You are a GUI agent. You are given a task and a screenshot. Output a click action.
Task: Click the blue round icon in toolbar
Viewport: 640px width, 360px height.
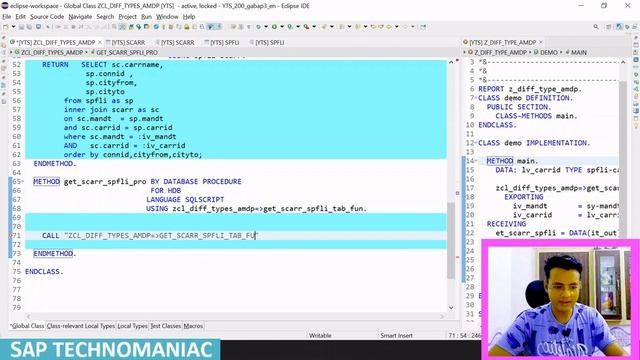point(156,27)
